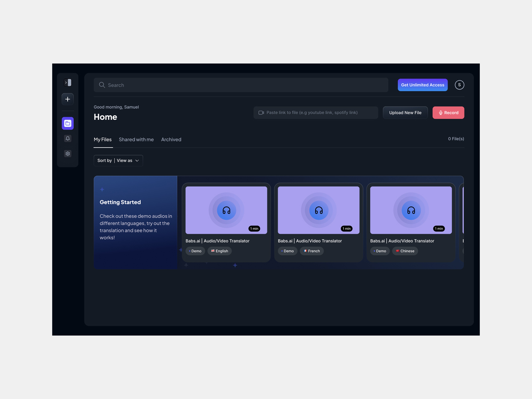The height and width of the screenshot is (399, 532).
Task: Select the My Files tab
Action: (x=103, y=140)
